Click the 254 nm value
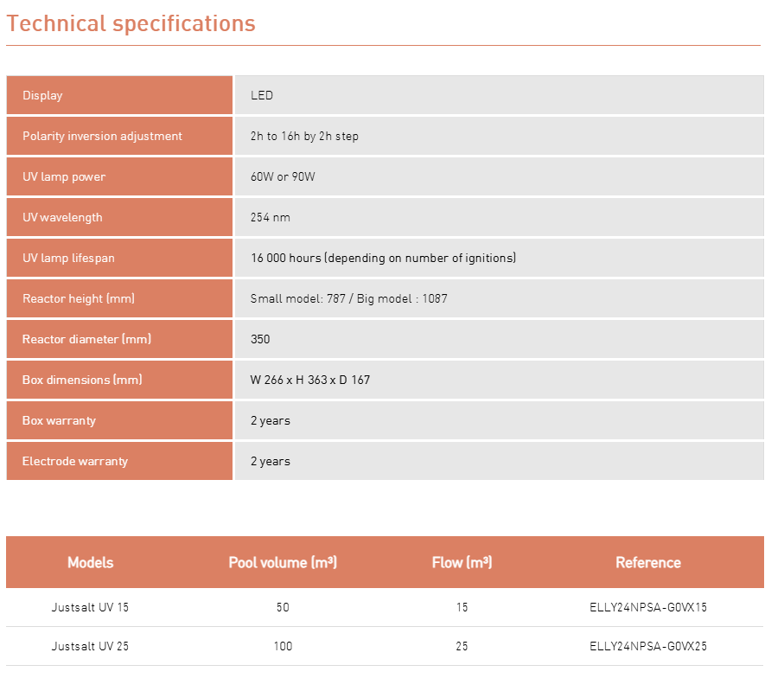The height and width of the screenshot is (678, 784). [x=271, y=217]
